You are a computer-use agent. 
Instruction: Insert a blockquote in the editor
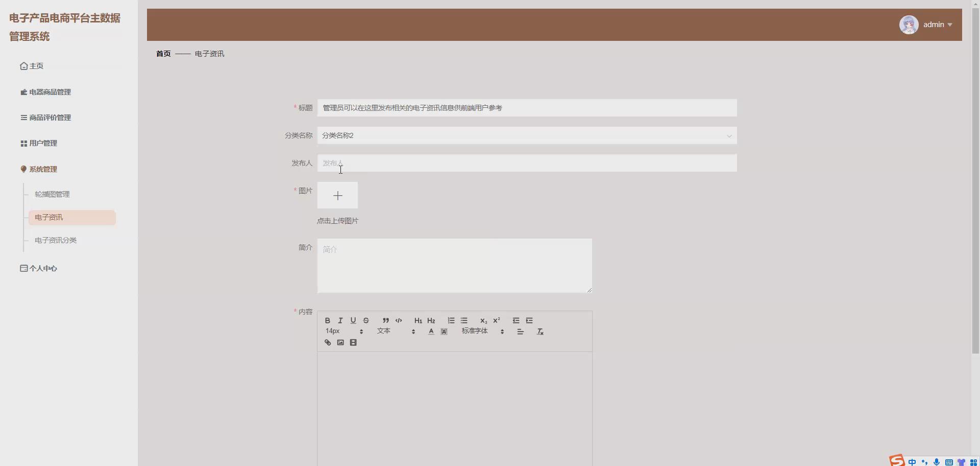click(386, 320)
